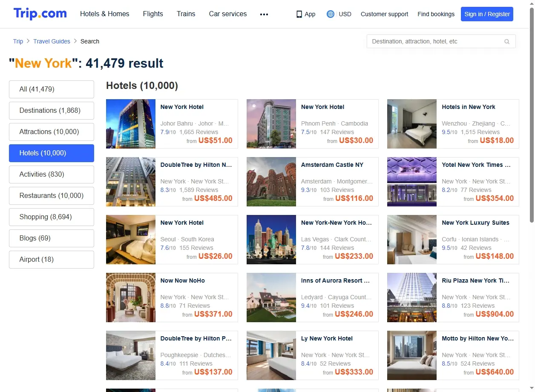Click New York Luxury Suites title
Viewport: 535px width, 392px height.
[476, 223]
